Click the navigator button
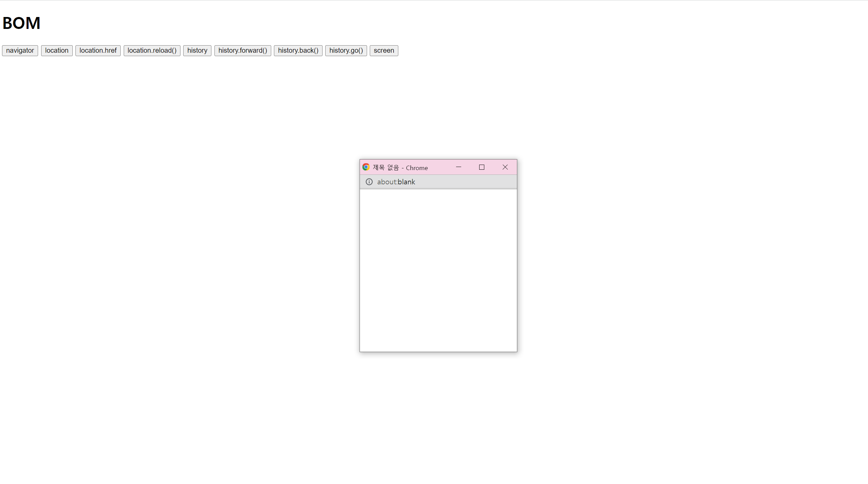Viewport: 868px width, 484px height. pyautogui.click(x=20, y=50)
